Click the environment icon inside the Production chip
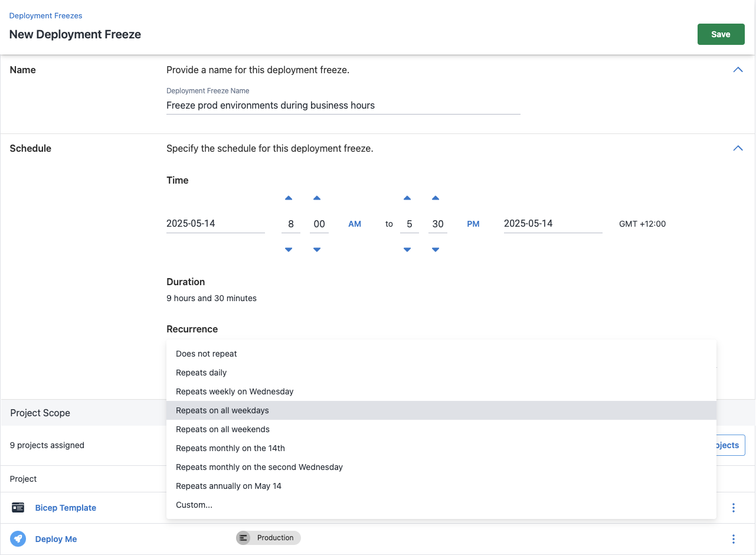Viewport: 756px width, 555px height. tap(244, 538)
